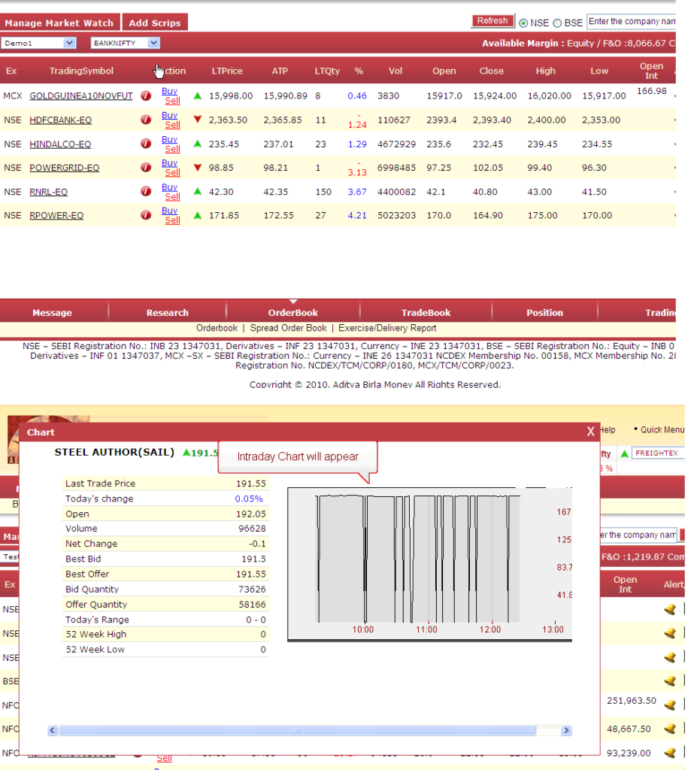Select the NSE radio button
Image resolution: width=700 pixels, height=770 pixels.
523,22
